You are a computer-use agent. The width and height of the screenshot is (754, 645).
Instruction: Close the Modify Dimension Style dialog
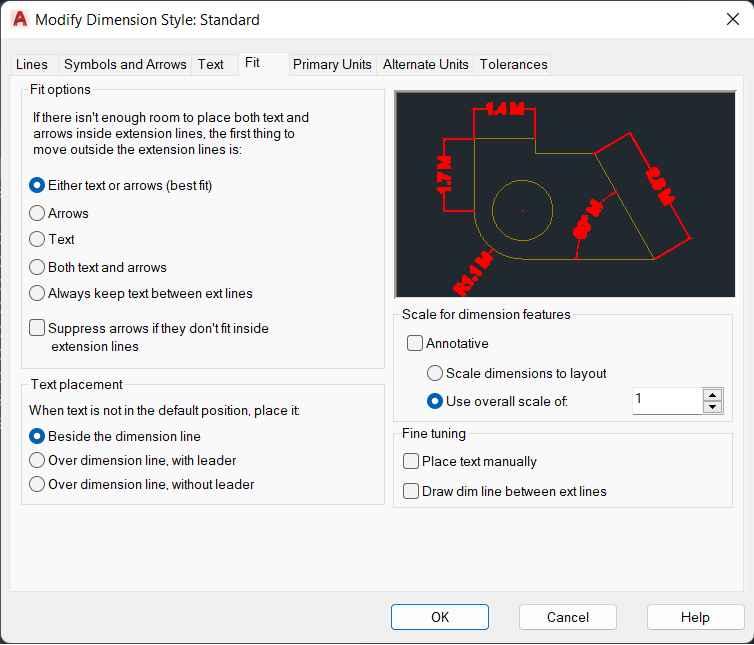(x=733, y=20)
